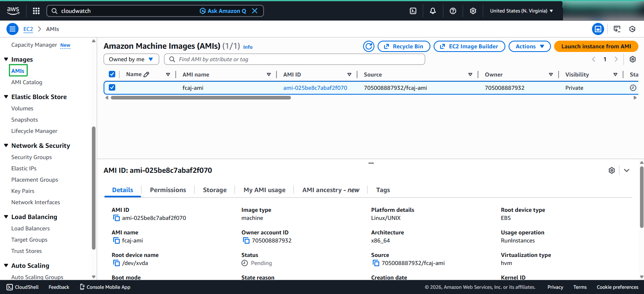Switch to the Details tab

click(123, 190)
